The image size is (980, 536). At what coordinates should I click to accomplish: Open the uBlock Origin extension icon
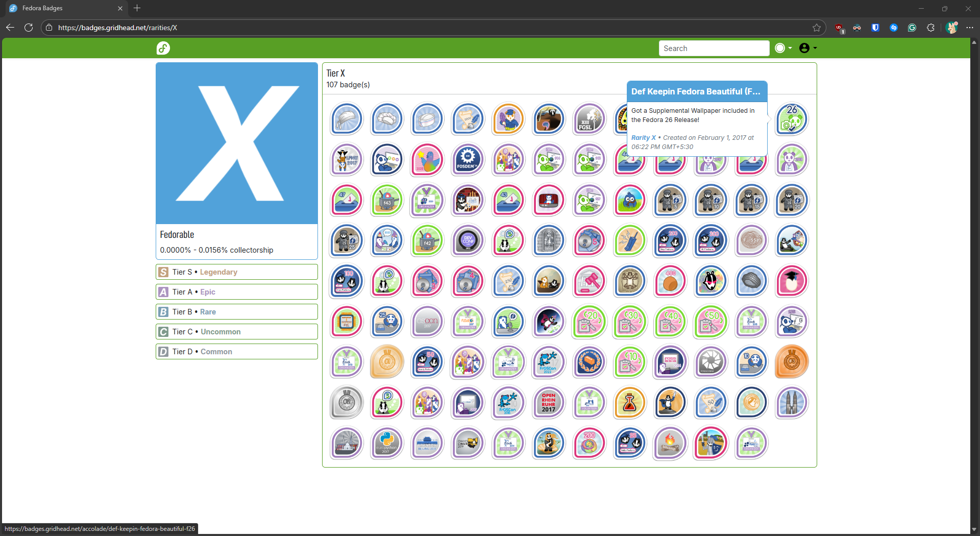pos(839,28)
